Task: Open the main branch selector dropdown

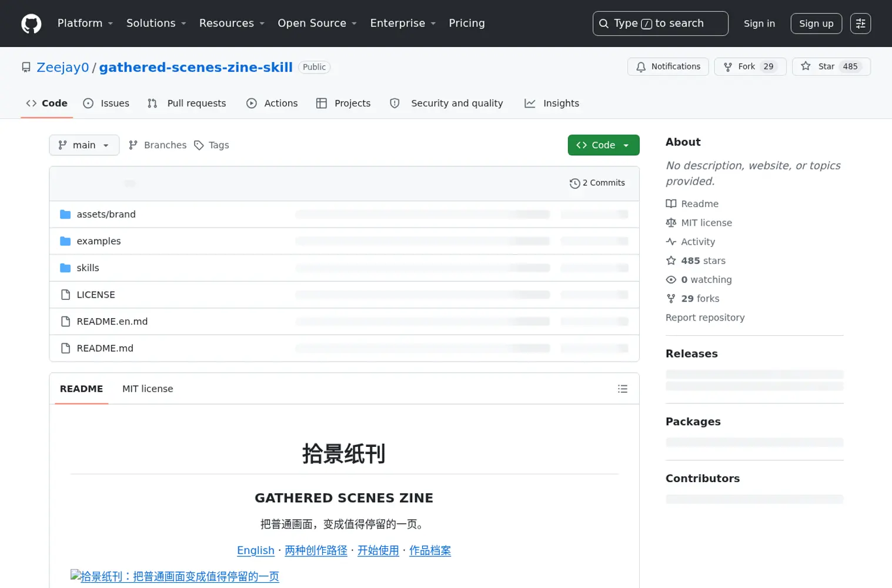Action: pyautogui.click(x=84, y=145)
